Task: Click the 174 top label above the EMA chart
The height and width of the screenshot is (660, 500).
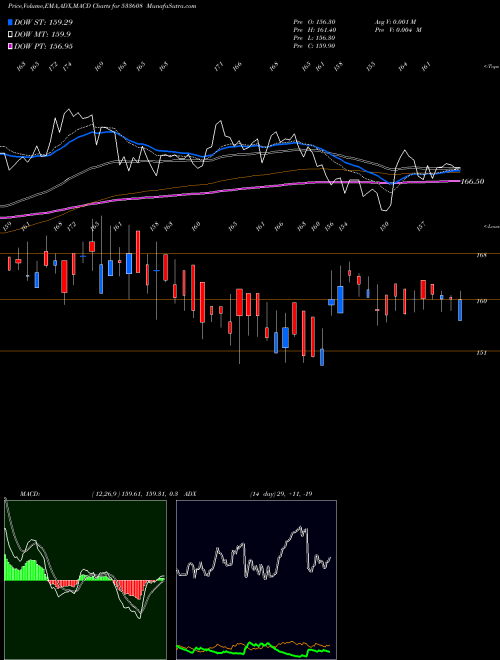Action: (67, 66)
